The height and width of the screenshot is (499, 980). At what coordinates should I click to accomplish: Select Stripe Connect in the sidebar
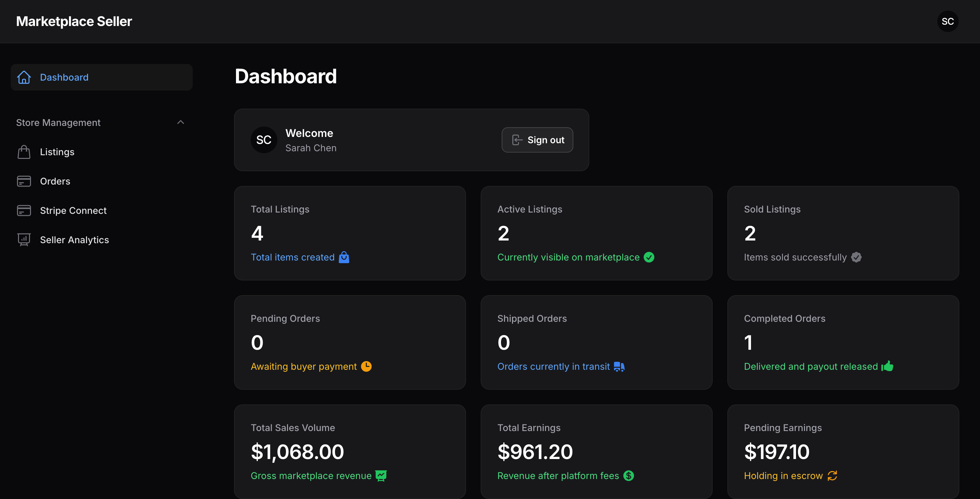pos(102,211)
